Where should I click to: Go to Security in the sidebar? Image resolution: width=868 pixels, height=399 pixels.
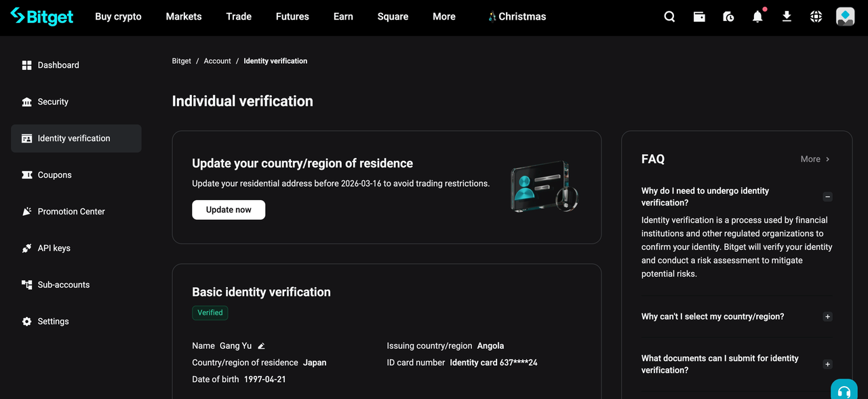click(53, 102)
